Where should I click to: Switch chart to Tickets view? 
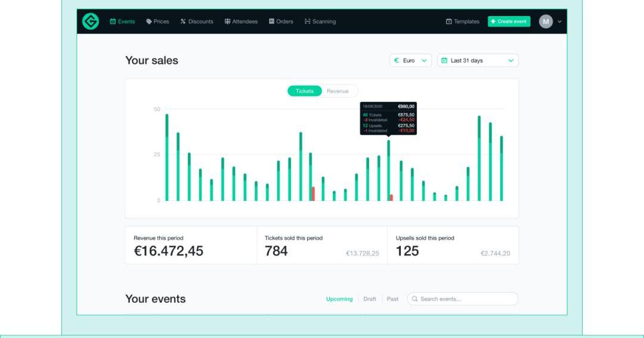[x=305, y=91]
